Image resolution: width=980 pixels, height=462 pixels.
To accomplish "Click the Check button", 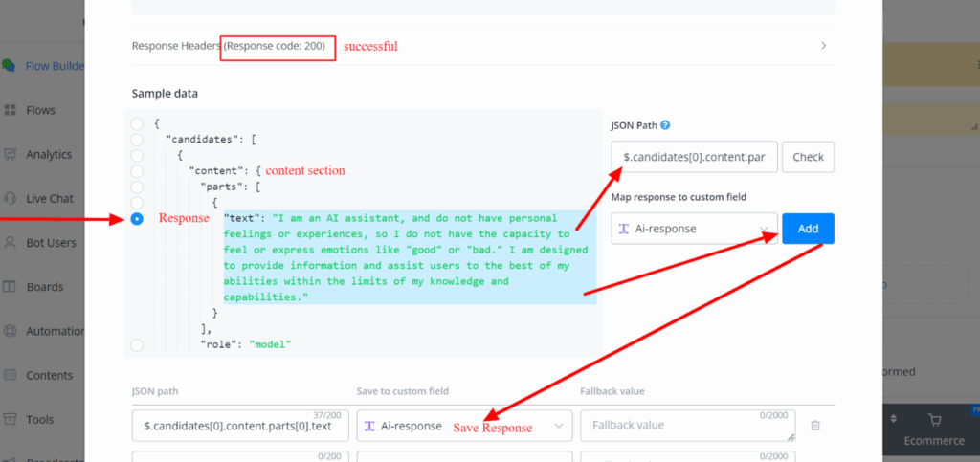I will 808,157.
